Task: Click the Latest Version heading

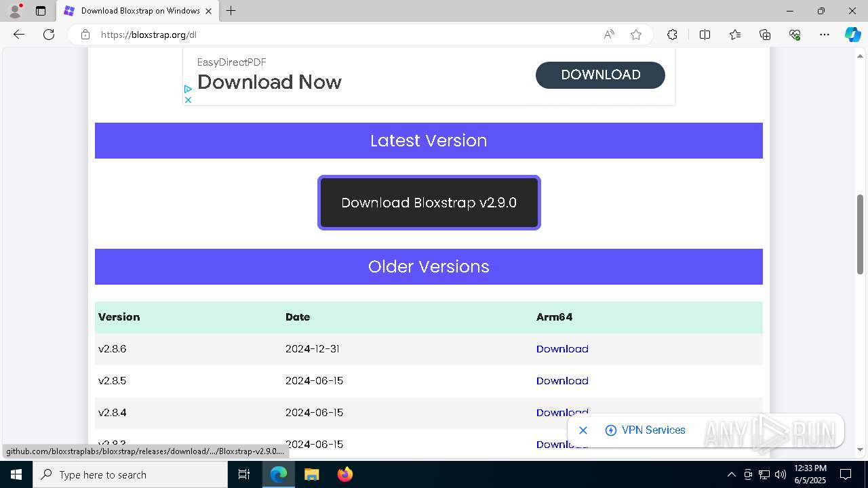Action: click(x=429, y=140)
